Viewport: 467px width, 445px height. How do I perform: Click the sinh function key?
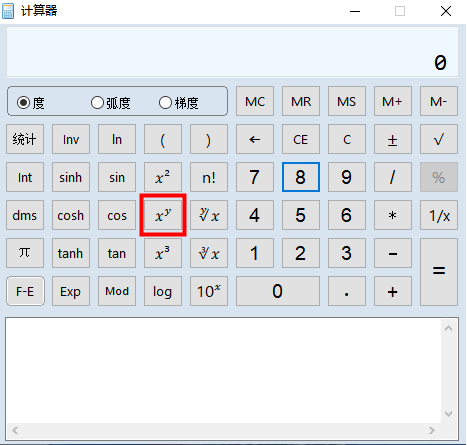click(71, 177)
